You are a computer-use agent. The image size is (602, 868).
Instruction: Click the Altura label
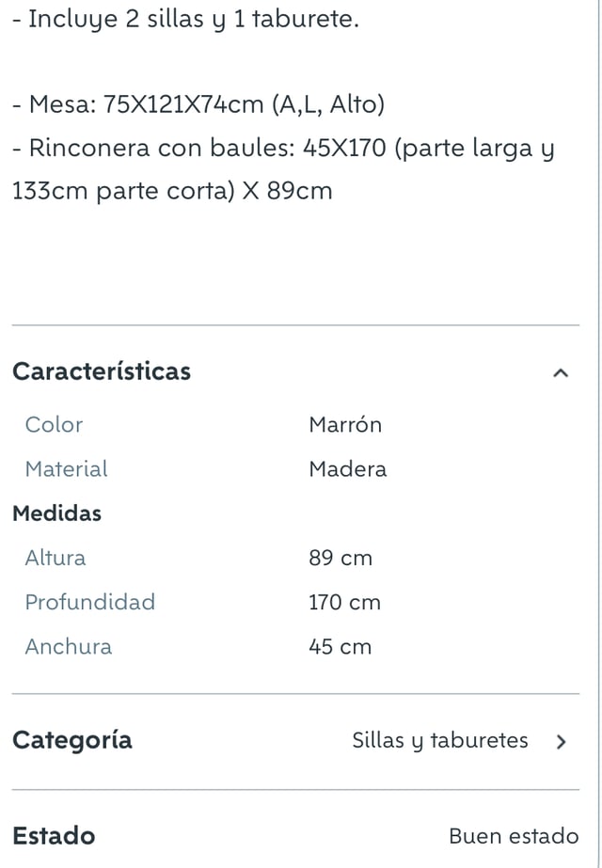click(55, 558)
